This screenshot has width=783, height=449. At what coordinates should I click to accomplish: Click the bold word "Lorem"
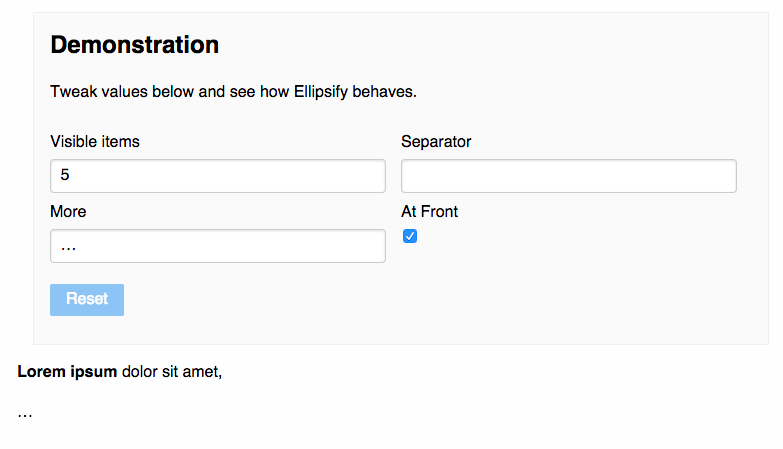[40, 372]
